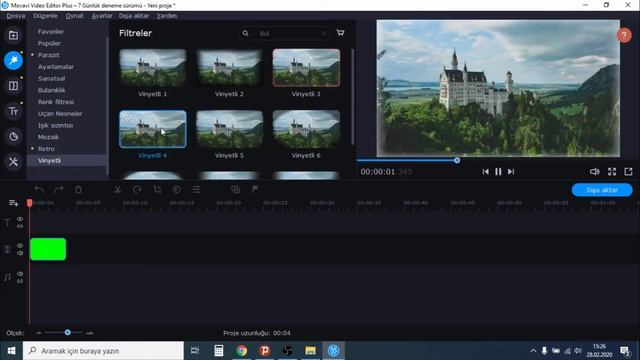Click the red help question mark
The height and width of the screenshot is (360, 640).
coord(624,35)
